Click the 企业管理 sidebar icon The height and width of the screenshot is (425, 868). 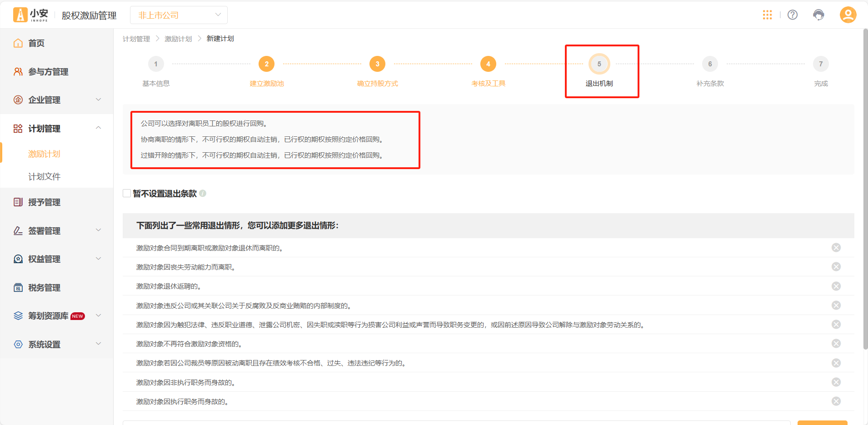18,100
